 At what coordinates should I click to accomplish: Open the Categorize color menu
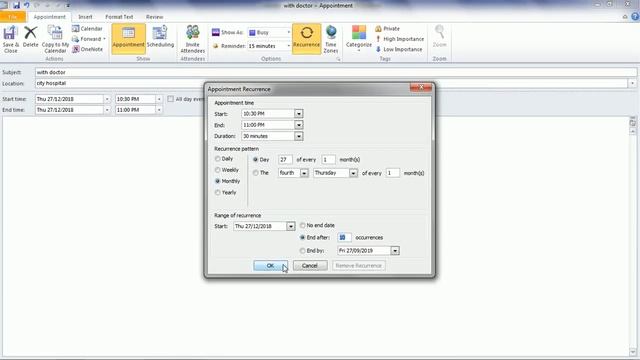tap(359, 38)
